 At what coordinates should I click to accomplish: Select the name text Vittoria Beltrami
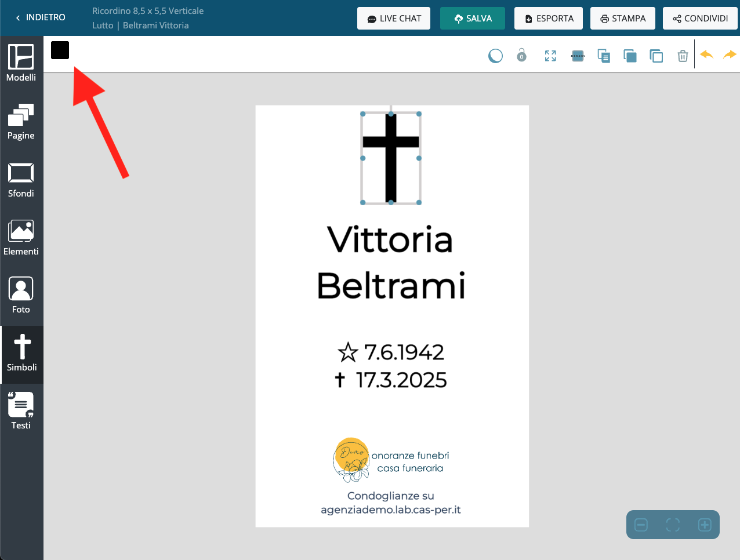[391, 263]
